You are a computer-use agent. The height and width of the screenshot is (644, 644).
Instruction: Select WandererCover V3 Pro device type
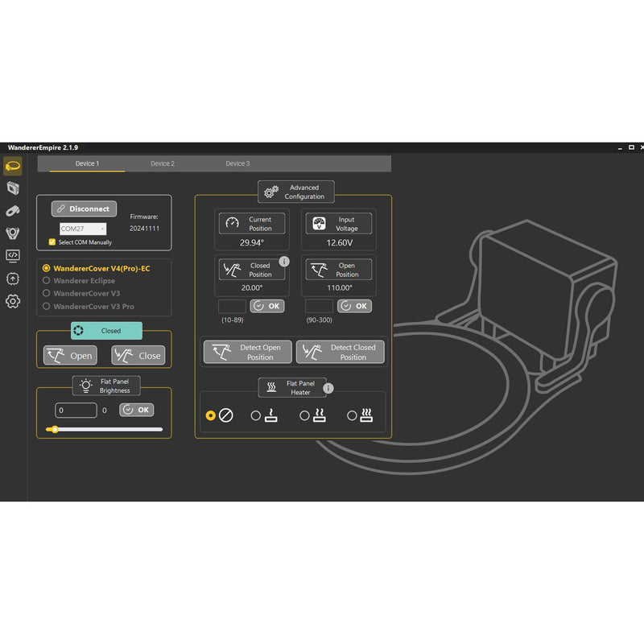89,307
